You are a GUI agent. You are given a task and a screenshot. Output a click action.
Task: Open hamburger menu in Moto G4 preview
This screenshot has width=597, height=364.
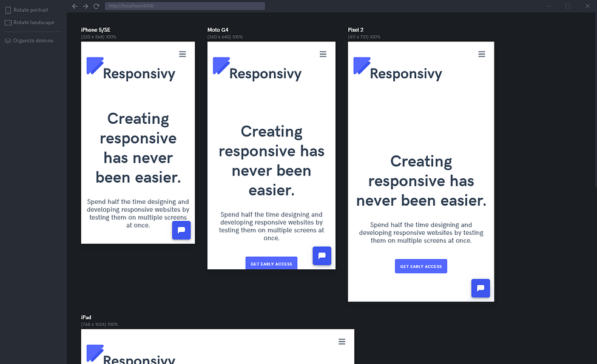pos(323,54)
